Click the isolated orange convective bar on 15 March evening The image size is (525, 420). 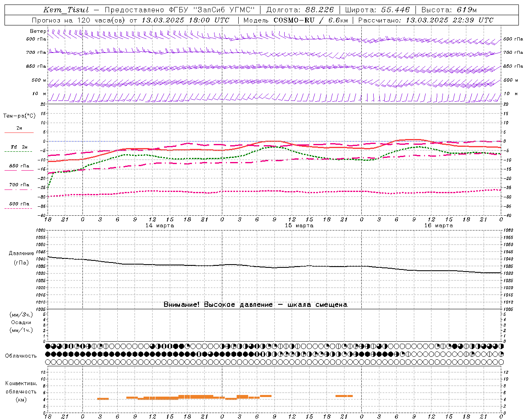click(344, 396)
